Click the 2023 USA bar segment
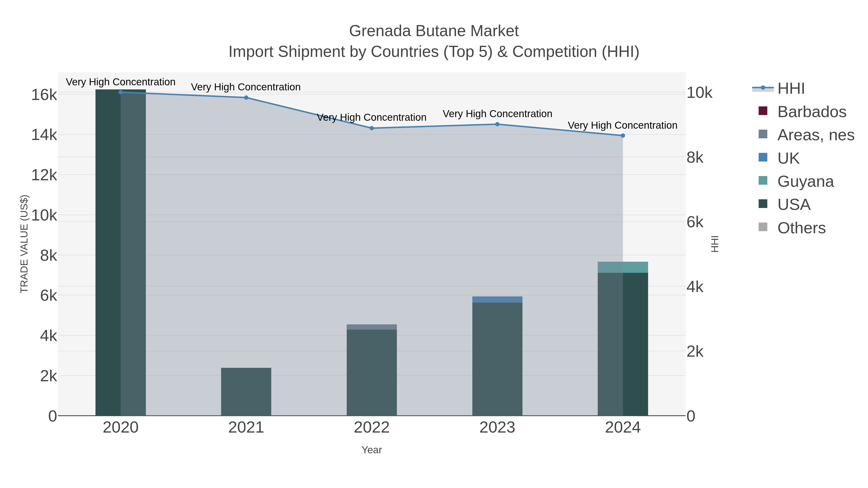 497,359
